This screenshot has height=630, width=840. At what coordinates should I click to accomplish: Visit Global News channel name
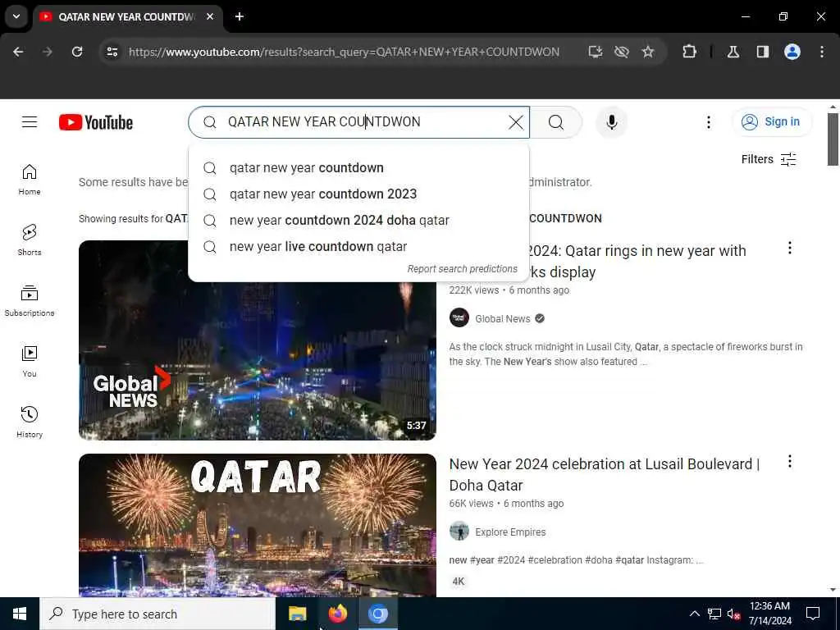pyautogui.click(x=503, y=319)
